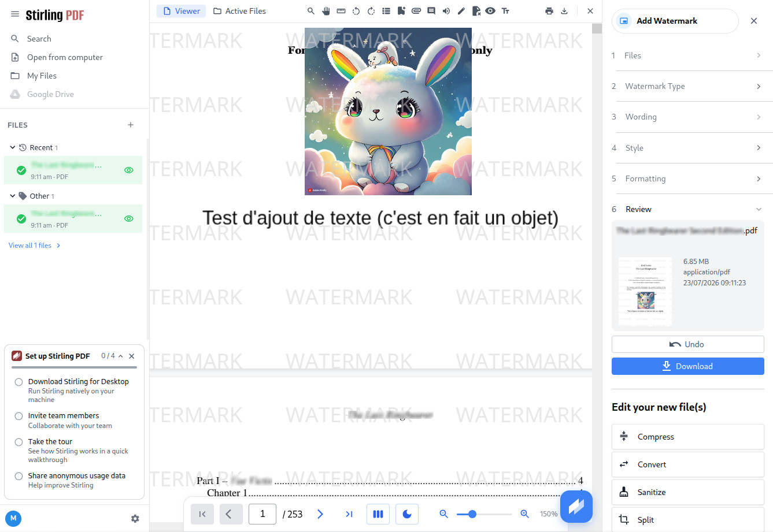Image resolution: width=773 pixels, height=532 pixels.
Task: Open the attachments paperclip icon
Action: [416, 11]
